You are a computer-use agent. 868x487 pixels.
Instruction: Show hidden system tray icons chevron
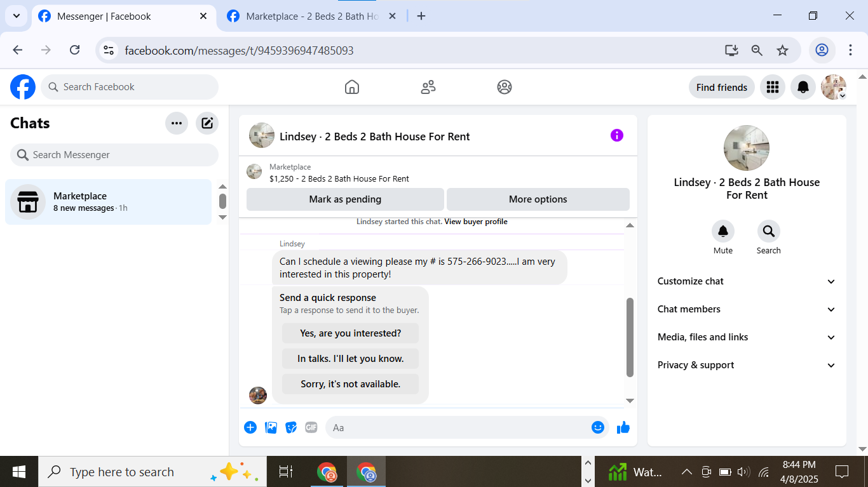click(686, 472)
